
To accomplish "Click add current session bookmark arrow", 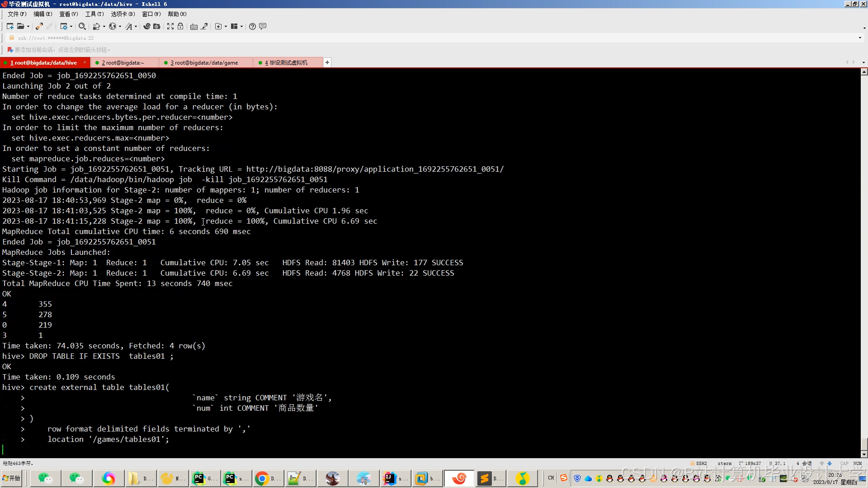I will click(10, 50).
